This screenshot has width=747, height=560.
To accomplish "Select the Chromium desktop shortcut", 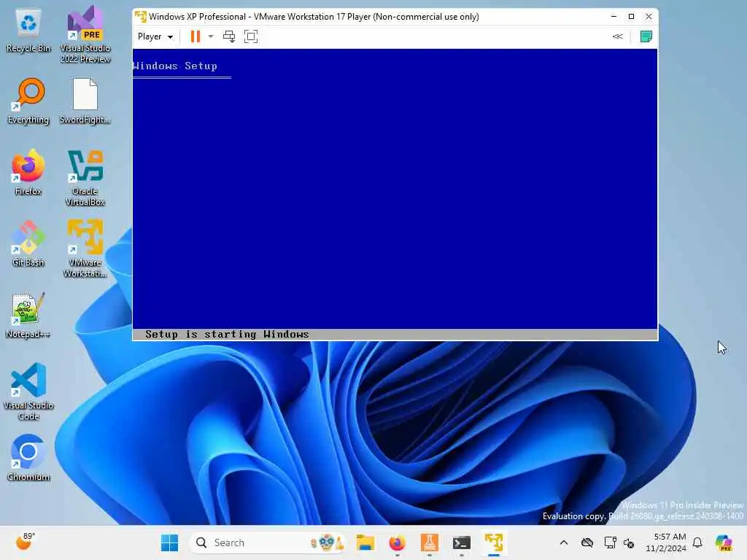I will coord(28,458).
